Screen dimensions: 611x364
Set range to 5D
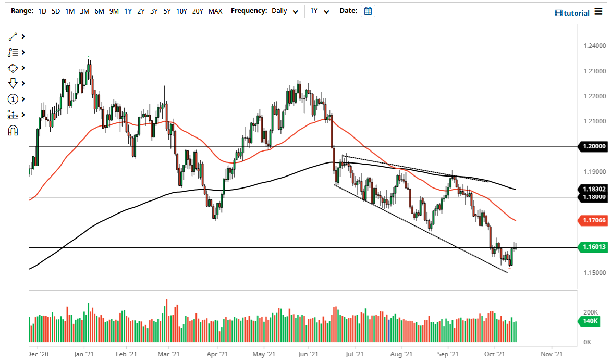click(x=56, y=11)
